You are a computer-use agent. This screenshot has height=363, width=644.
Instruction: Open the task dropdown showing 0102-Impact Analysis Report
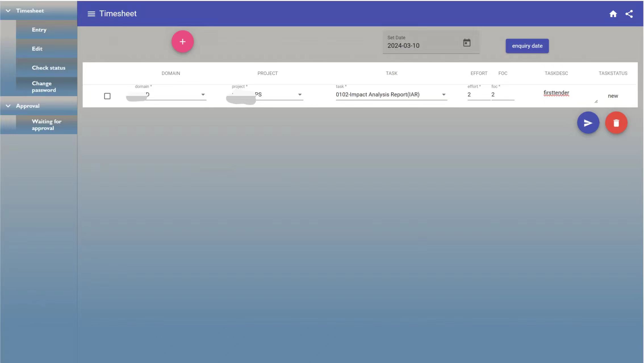coord(391,95)
